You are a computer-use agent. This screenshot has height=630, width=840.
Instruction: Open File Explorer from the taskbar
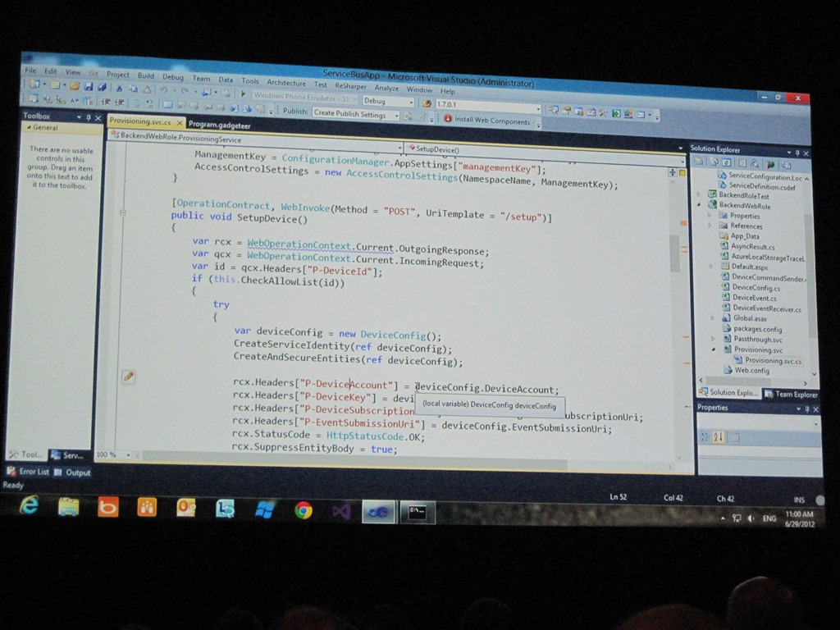pos(69,506)
